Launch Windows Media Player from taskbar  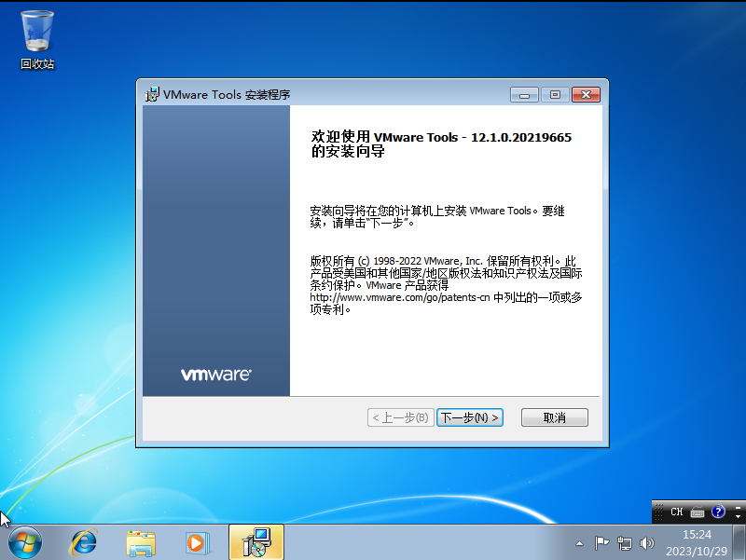[197, 541]
